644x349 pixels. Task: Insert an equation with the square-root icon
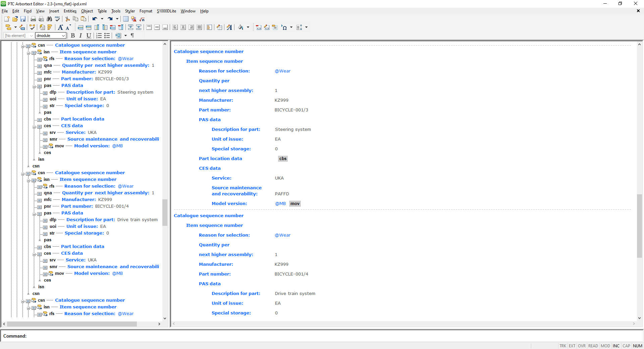point(142,19)
